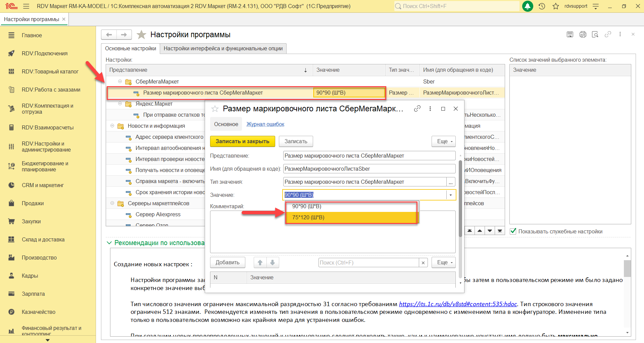Viewport: 644px width, 343px height.
Task: Click Записать и закрыть button
Action: click(242, 141)
